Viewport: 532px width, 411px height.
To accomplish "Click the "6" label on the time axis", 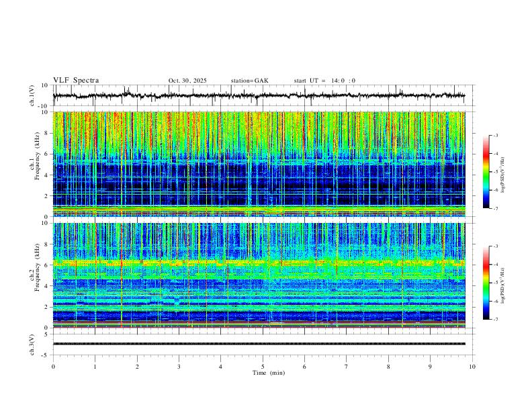I will (x=305, y=367).
